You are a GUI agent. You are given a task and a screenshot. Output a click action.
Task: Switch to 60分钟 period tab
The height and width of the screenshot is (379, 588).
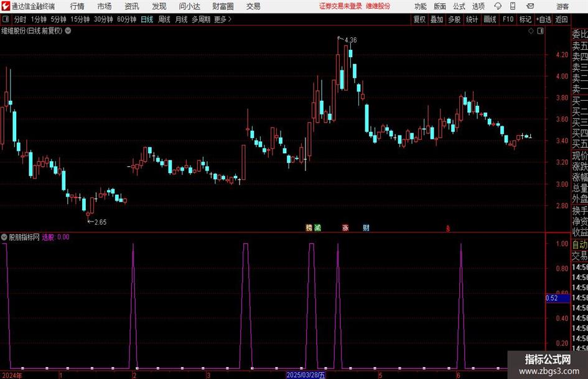pos(127,19)
